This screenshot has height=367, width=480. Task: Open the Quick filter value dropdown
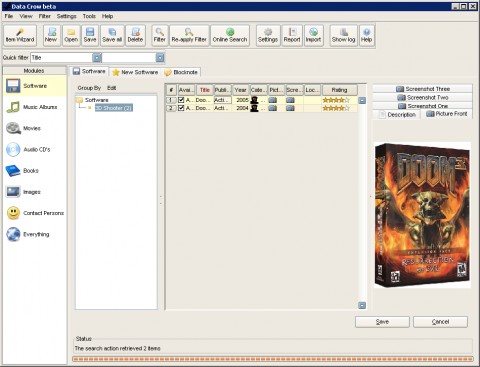click(x=160, y=58)
